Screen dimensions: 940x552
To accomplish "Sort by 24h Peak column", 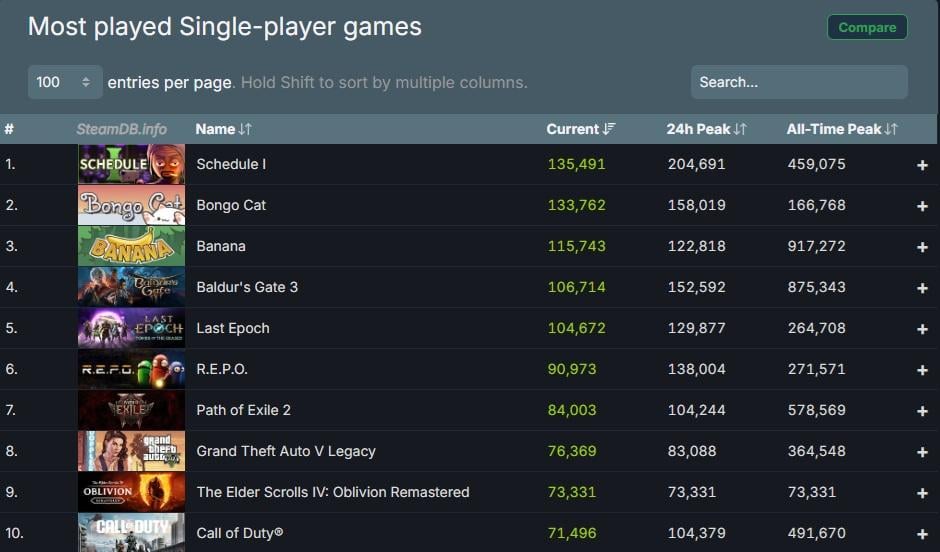I will [x=706, y=129].
